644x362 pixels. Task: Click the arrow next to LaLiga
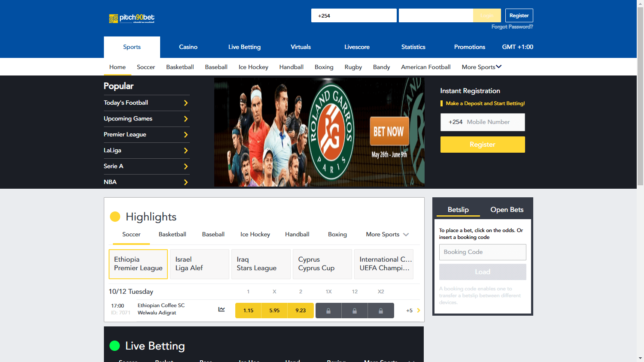coord(186,151)
